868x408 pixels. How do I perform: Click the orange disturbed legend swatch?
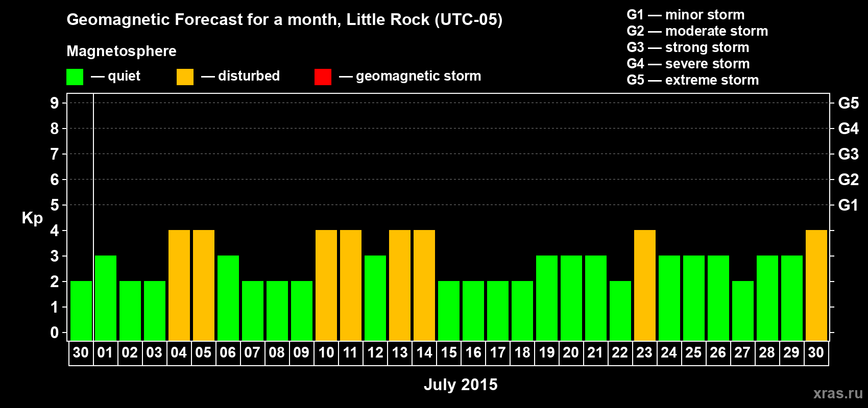pos(185,77)
